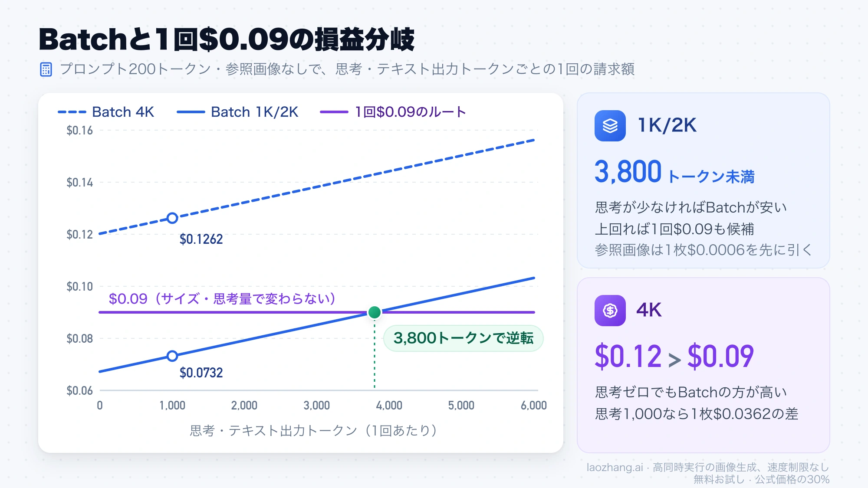
Task: Click the note 参照画像は1枚$0.0006を先に引く
Action: 704,250
